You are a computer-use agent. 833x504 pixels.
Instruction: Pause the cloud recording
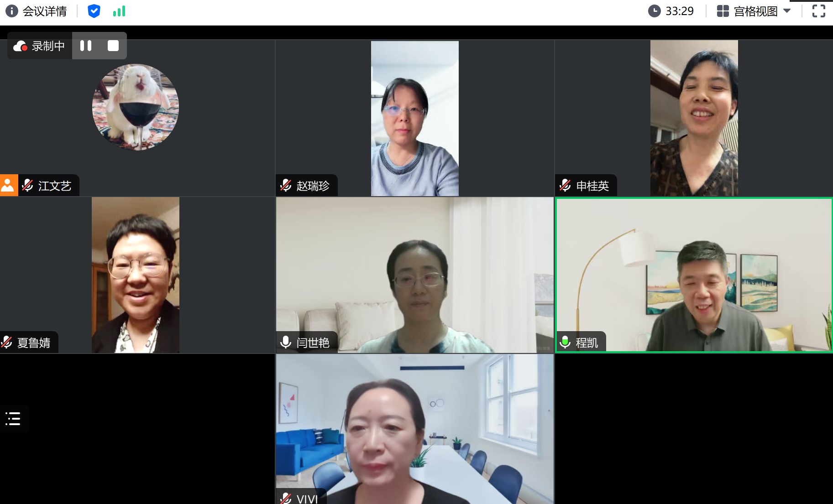[86, 46]
